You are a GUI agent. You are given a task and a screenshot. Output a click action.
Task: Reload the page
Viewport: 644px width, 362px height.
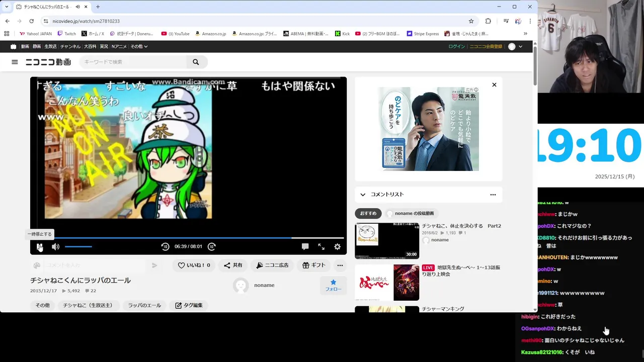(x=31, y=21)
